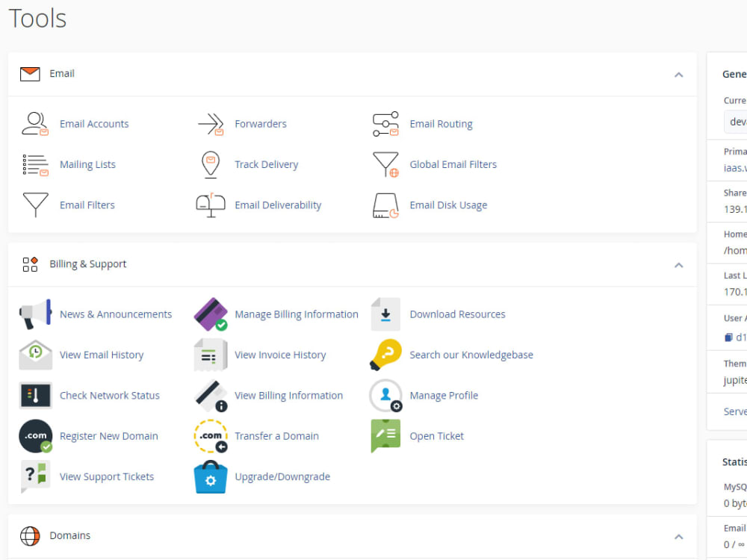Open the View Email History envelope icon
This screenshot has width=747, height=560.
[x=35, y=355]
